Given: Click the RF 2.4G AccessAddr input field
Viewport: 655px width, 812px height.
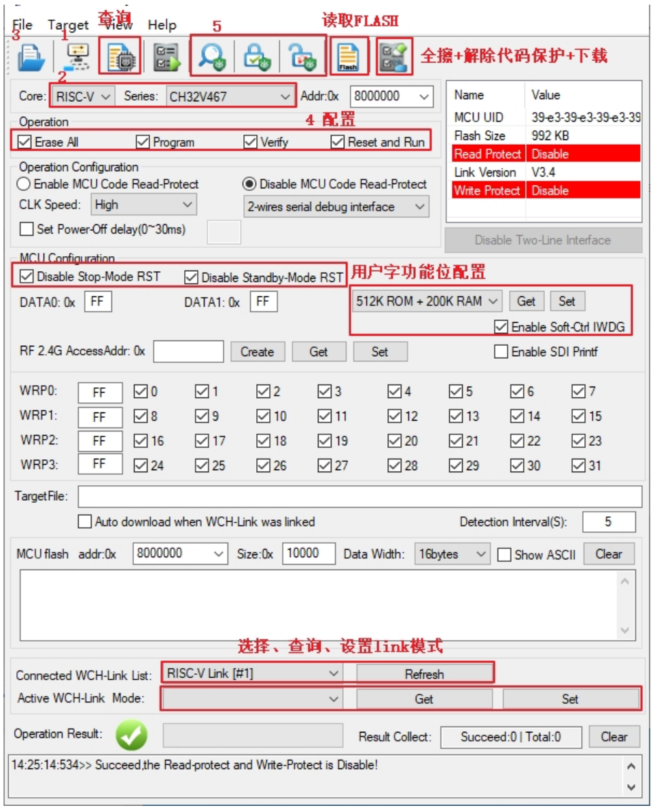Looking at the screenshot, I should coord(188,351).
